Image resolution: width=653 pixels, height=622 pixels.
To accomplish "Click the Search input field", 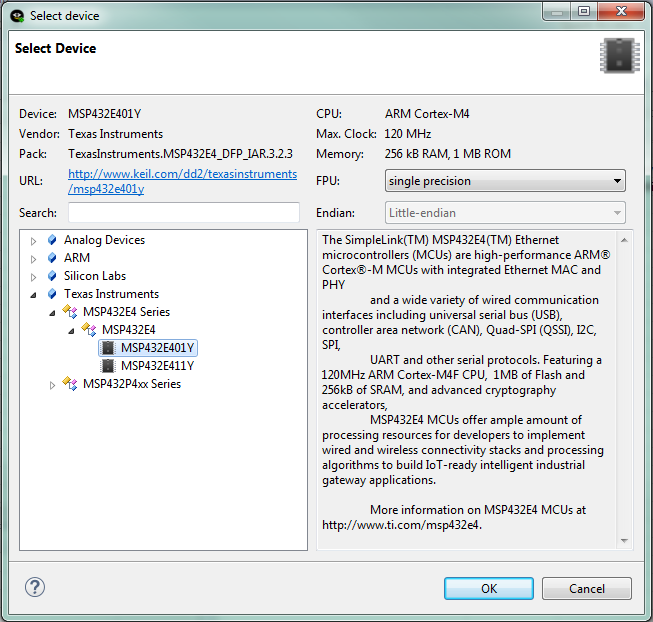I will (184, 213).
